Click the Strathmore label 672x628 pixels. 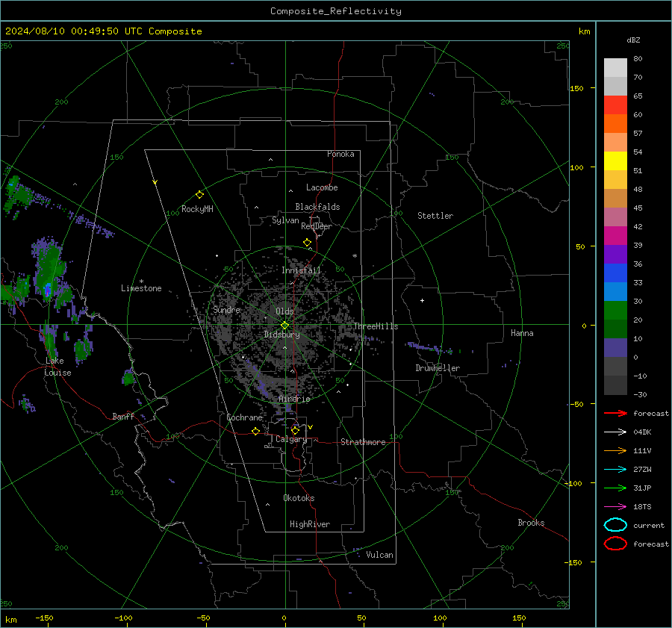363,442
